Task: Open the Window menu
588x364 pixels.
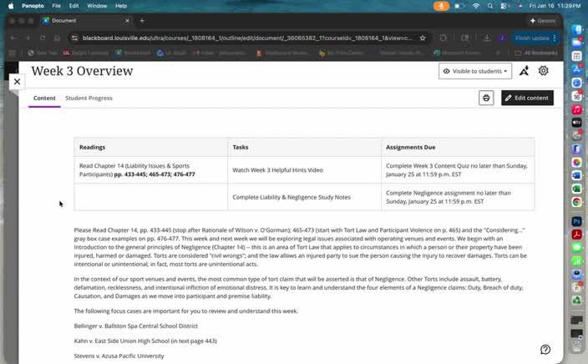Action: coord(97,6)
